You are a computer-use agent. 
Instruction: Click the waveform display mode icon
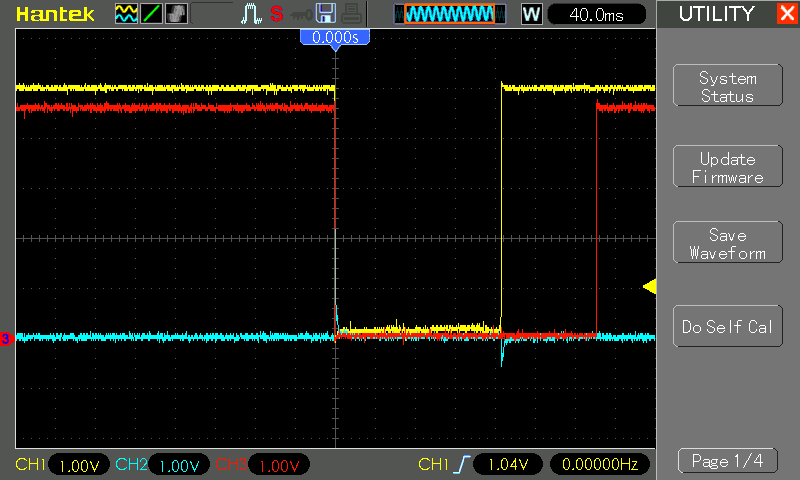click(x=126, y=14)
